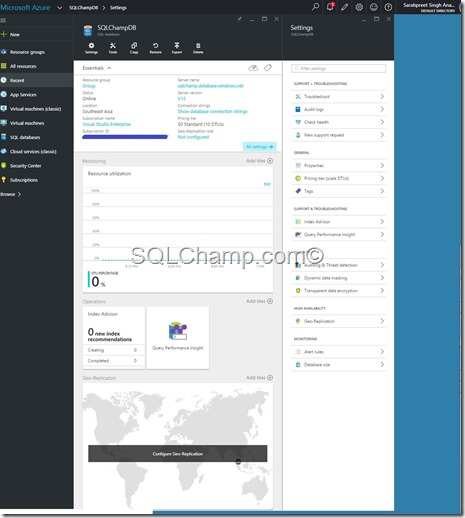This screenshot has height=518, width=465.
Task: Click the All settings button
Action: pos(259,147)
